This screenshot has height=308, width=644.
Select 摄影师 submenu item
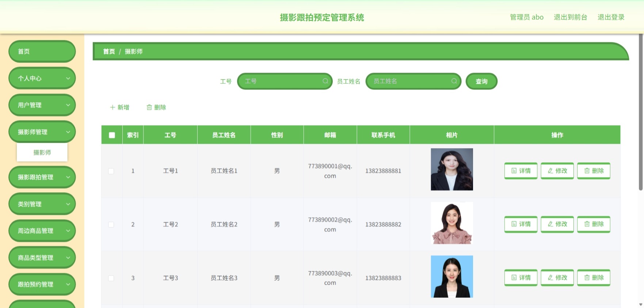(x=42, y=153)
